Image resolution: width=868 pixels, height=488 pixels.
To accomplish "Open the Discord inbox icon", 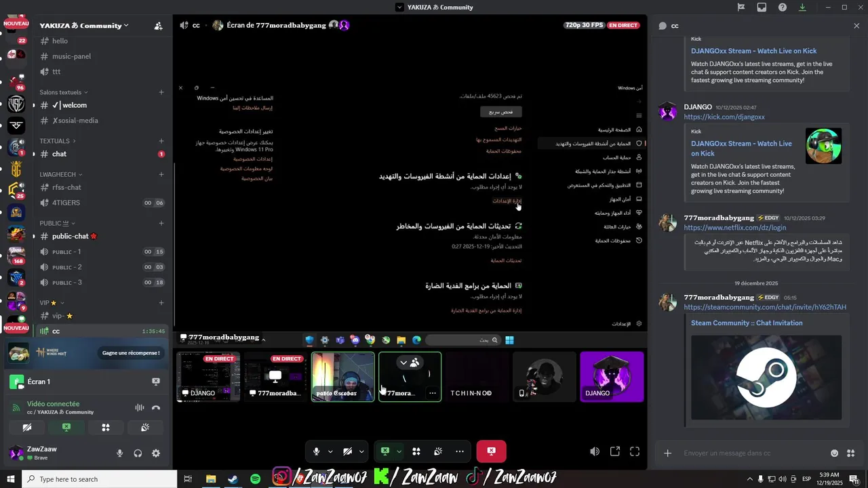I will click(762, 7).
